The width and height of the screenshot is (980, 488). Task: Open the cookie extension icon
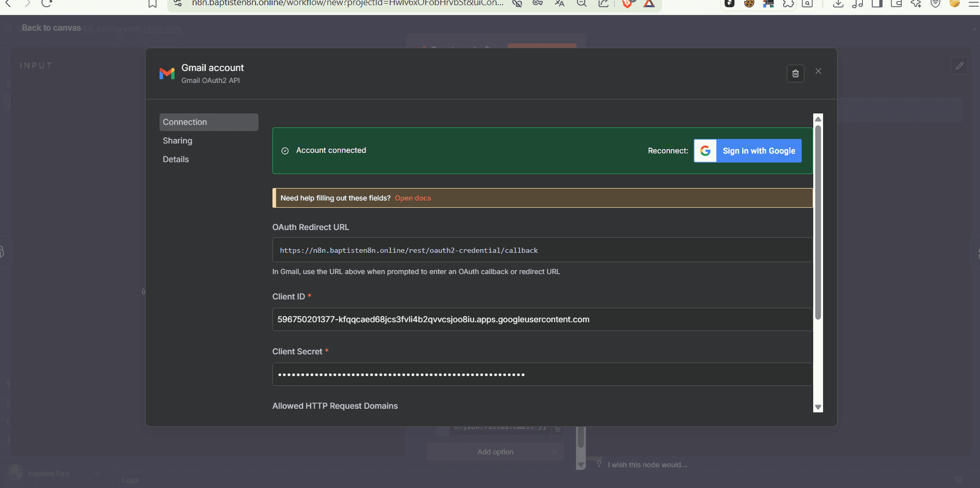pyautogui.click(x=749, y=4)
